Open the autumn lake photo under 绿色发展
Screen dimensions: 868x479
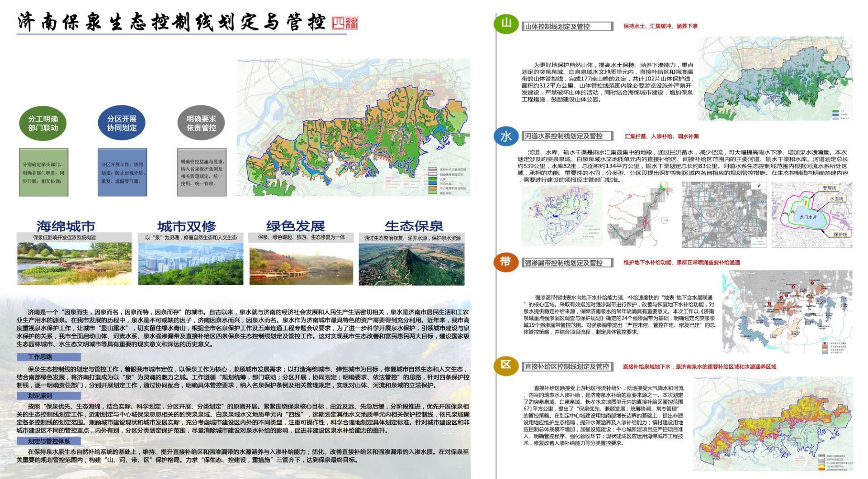pyautogui.click(x=302, y=264)
